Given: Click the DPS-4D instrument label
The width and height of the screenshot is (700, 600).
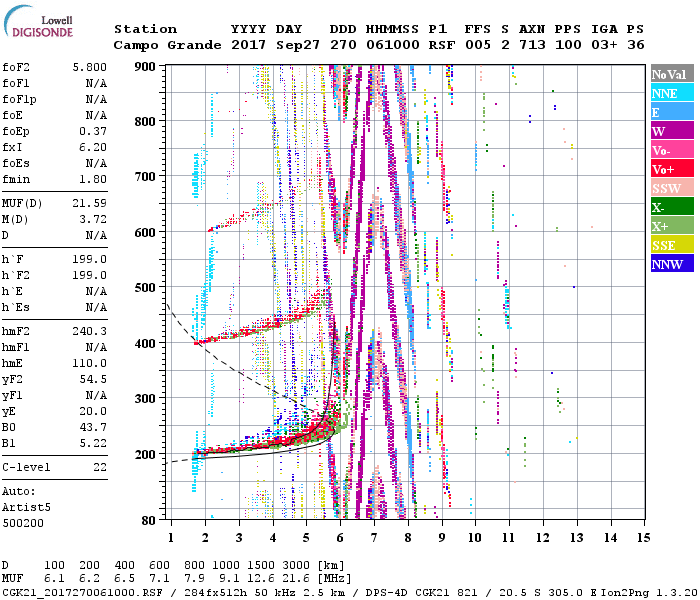Looking at the screenshot, I should click(386, 592).
